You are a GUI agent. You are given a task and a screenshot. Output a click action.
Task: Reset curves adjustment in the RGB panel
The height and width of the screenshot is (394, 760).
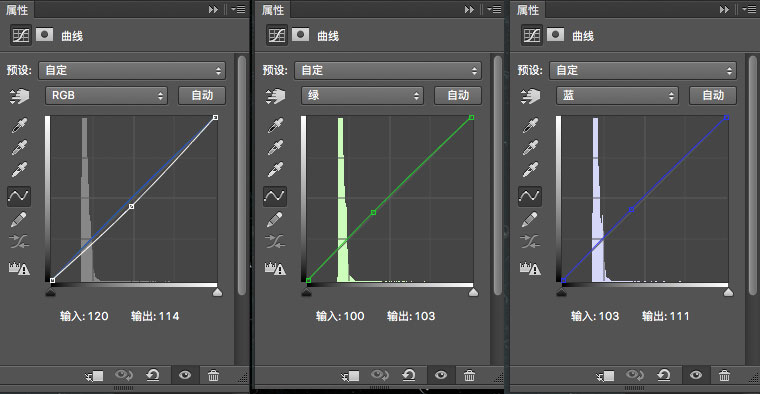point(153,375)
